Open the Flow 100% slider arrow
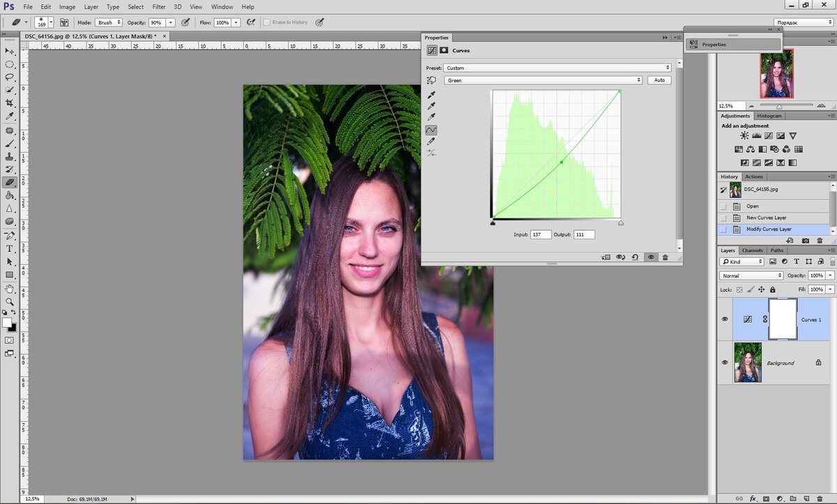The height and width of the screenshot is (504, 837). [236, 22]
